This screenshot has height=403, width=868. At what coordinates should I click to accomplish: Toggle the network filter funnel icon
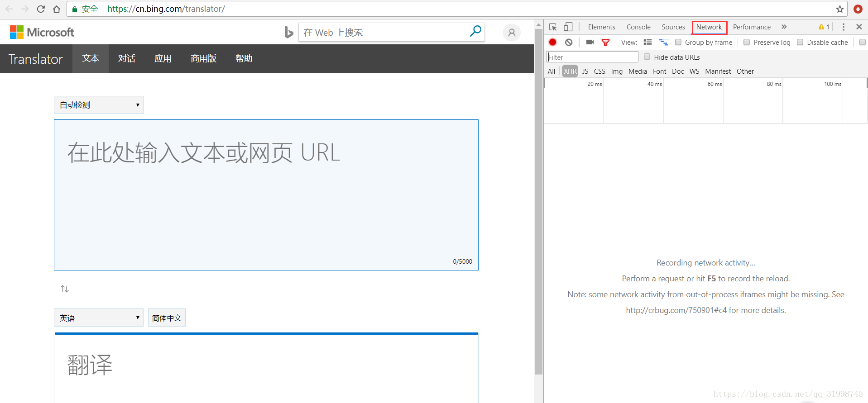coord(605,43)
